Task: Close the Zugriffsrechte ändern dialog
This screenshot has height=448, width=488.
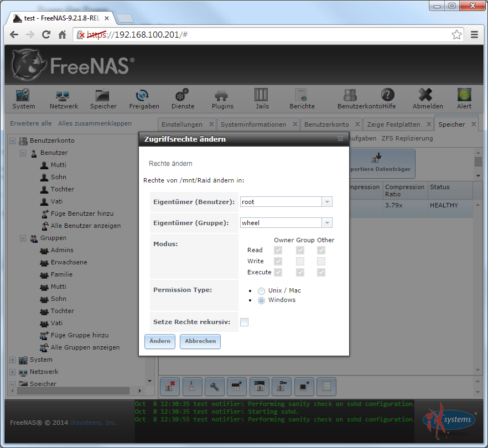Action: click(x=340, y=139)
